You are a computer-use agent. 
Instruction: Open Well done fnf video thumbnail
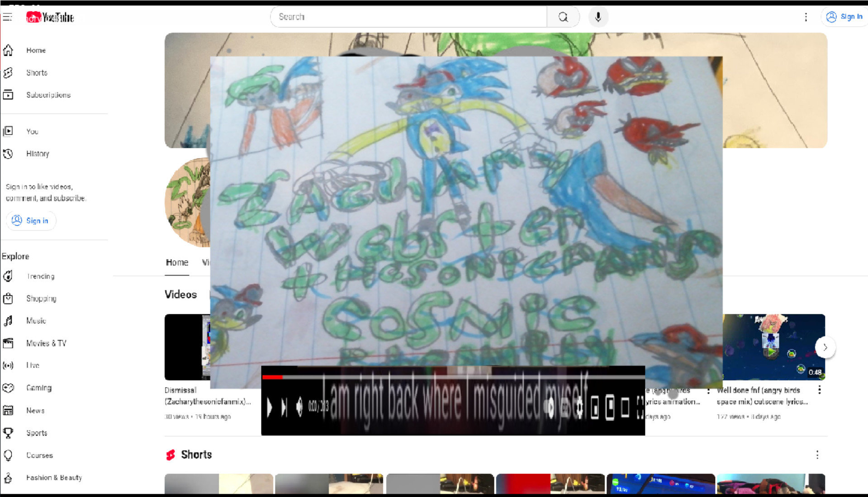tap(774, 347)
